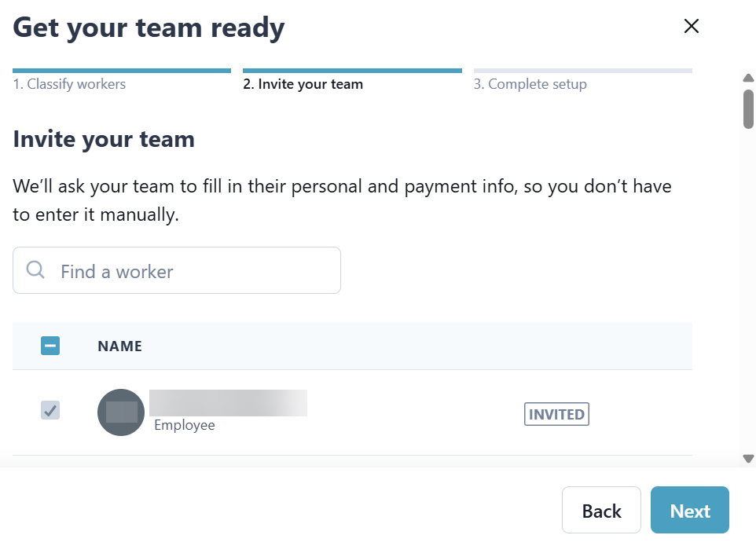Toggle the checkbox for the invited employee

(50, 410)
